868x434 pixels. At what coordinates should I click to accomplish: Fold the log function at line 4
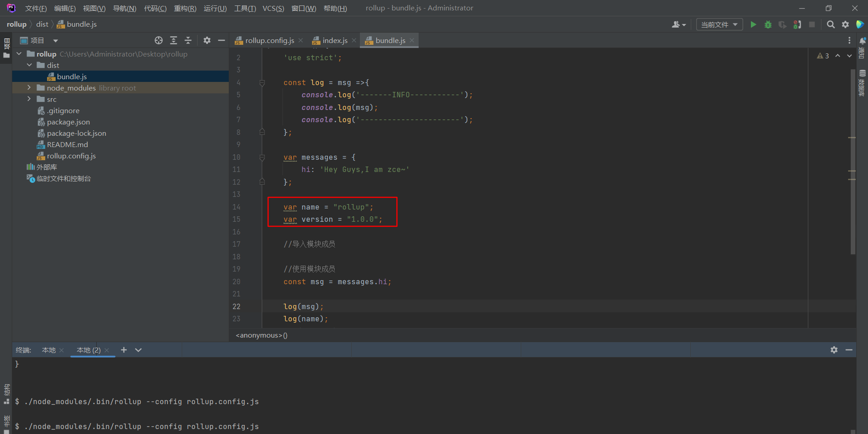pyautogui.click(x=262, y=83)
